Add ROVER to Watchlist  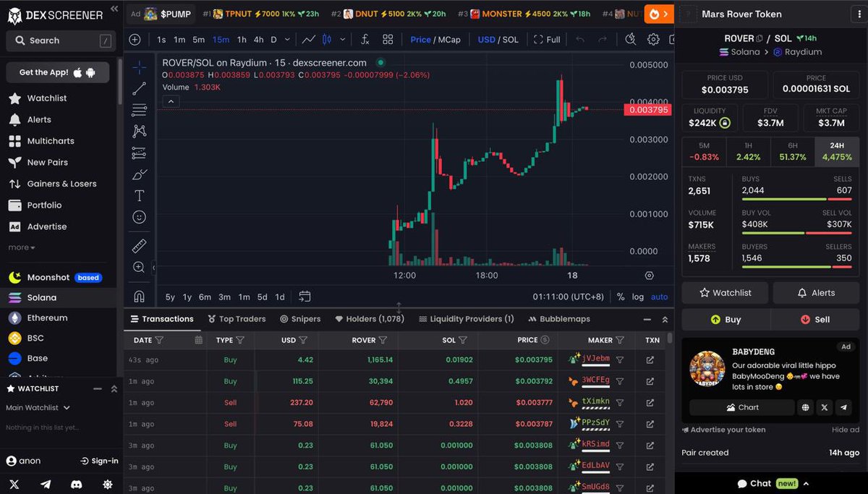click(x=726, y=293)
